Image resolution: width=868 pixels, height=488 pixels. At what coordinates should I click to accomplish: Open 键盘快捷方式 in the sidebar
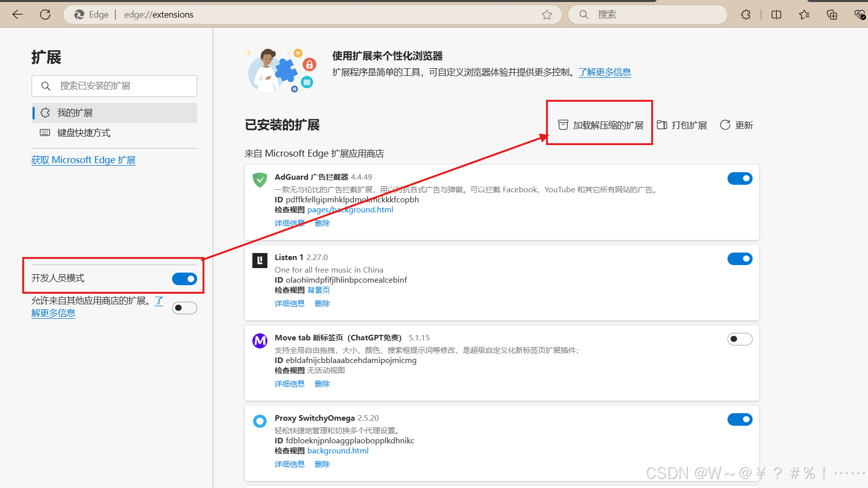tap(114, 133)
